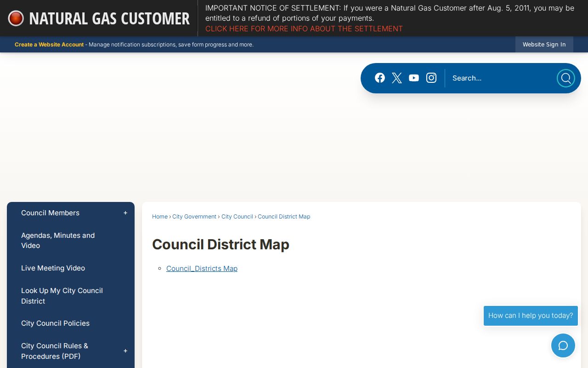Expand the Council Members submenu
Image resolution: width=588 pixels, height=368 pixels.
[125, 213]
